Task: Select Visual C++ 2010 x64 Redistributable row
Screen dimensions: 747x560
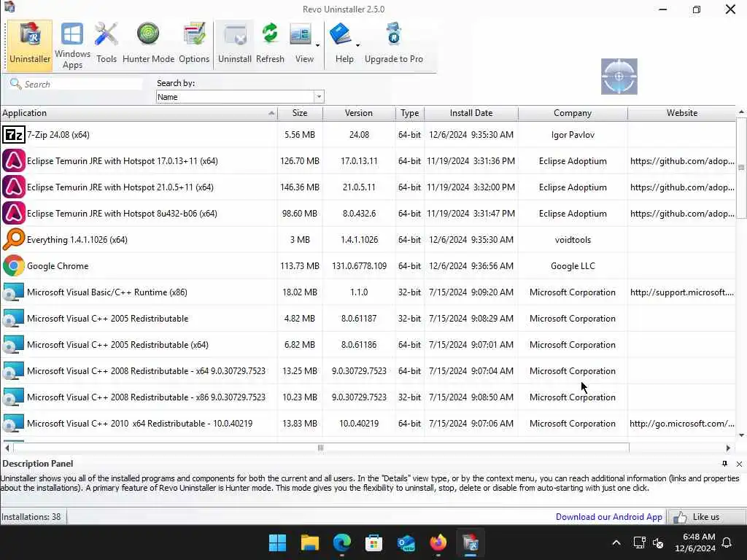Action: 368,423
